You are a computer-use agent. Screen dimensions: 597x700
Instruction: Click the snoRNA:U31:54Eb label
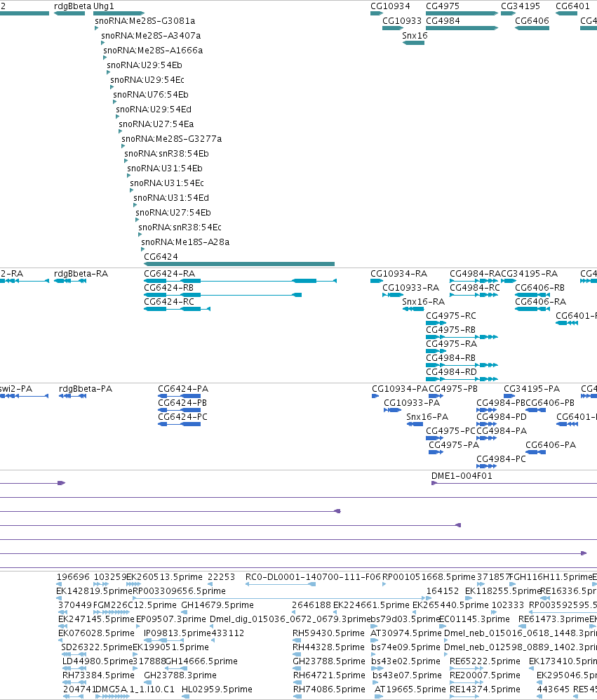(x=165, y=169)
